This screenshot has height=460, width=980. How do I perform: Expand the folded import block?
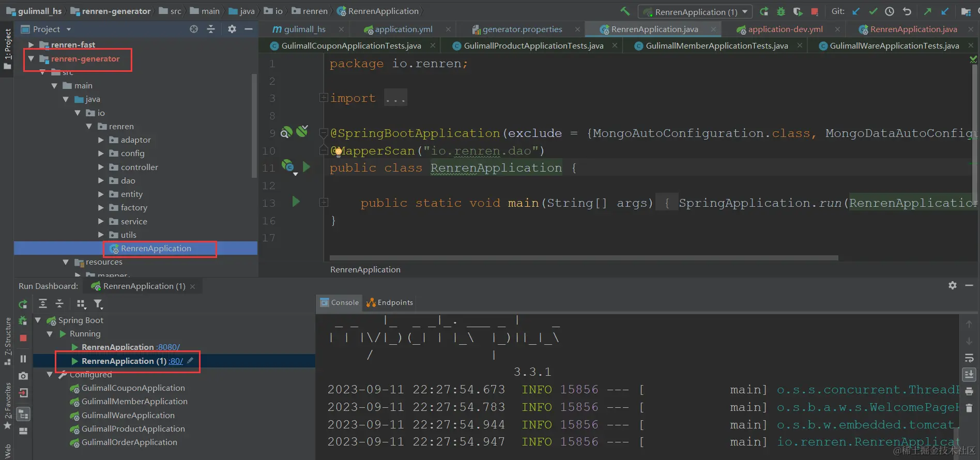(324, 98)
